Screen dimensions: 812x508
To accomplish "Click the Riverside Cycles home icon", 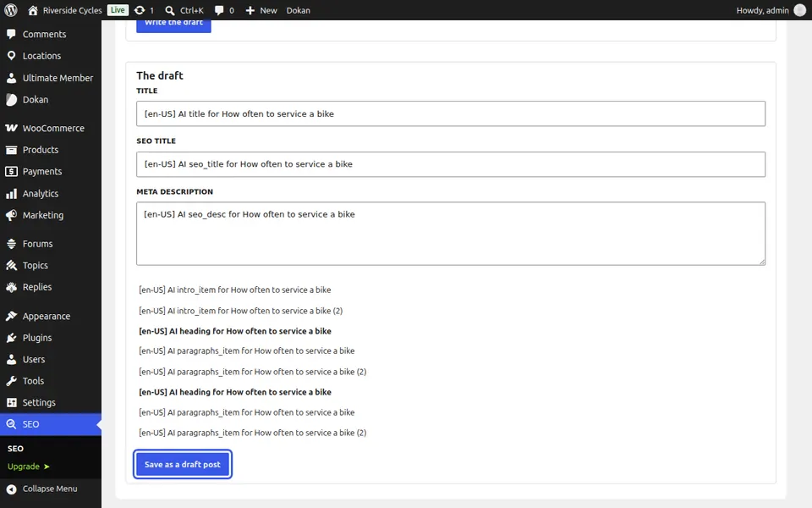I will pos(33,10).
